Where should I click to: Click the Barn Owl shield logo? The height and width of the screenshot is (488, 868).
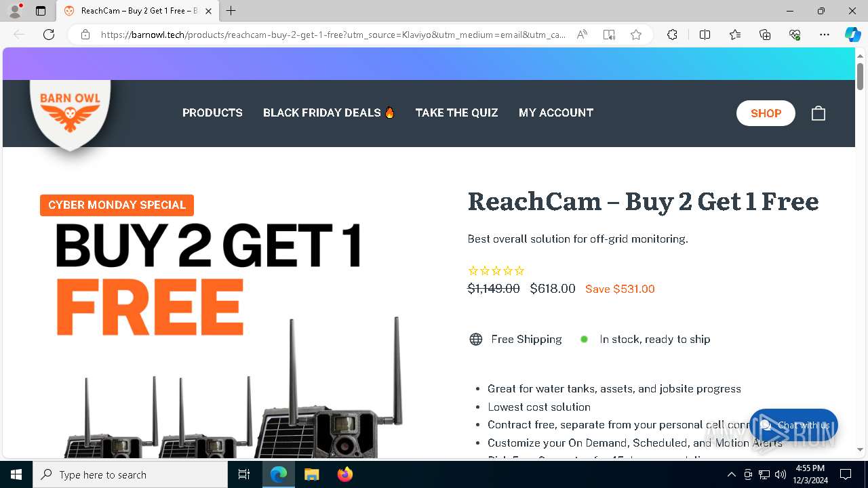[x=70, y=114]
